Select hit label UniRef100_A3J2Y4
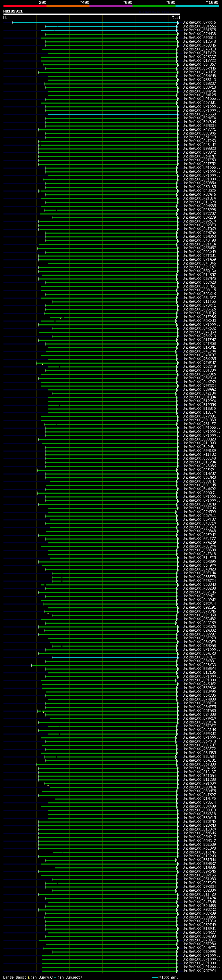222x980 pixels. pyautogui.click(x=199, y=546)
